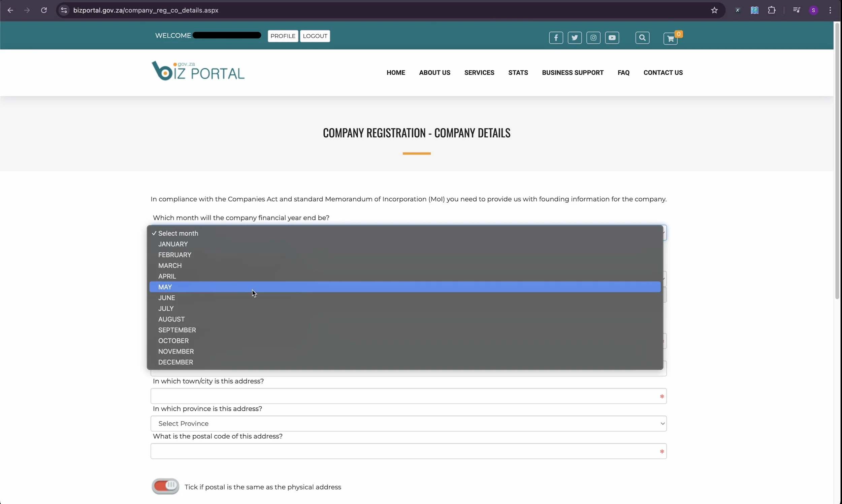Open the Twitter social icon
The height and width of the screenshot is (504, 842).
574,38
